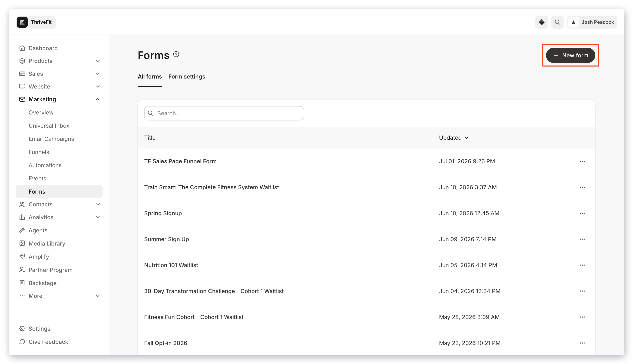Viewport: 633px width, 364px height.
Task: Focus the forms Search field
Action: pyautogui.click(x=224, y=113)
